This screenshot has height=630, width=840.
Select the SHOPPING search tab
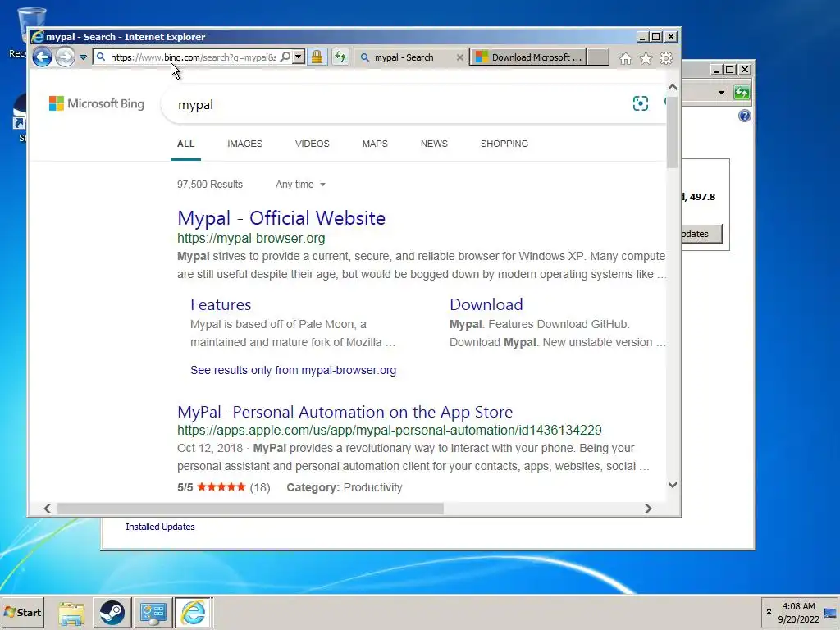pos(504,144)
